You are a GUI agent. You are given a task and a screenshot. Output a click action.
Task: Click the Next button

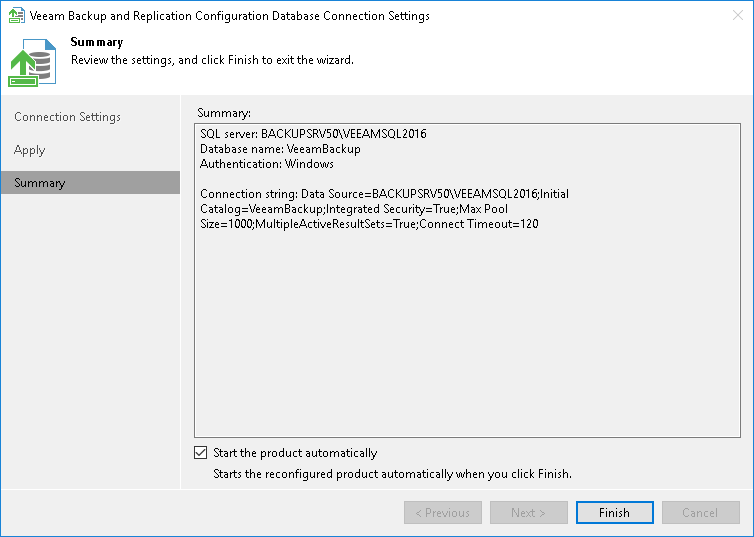click(x=529, y=513)
